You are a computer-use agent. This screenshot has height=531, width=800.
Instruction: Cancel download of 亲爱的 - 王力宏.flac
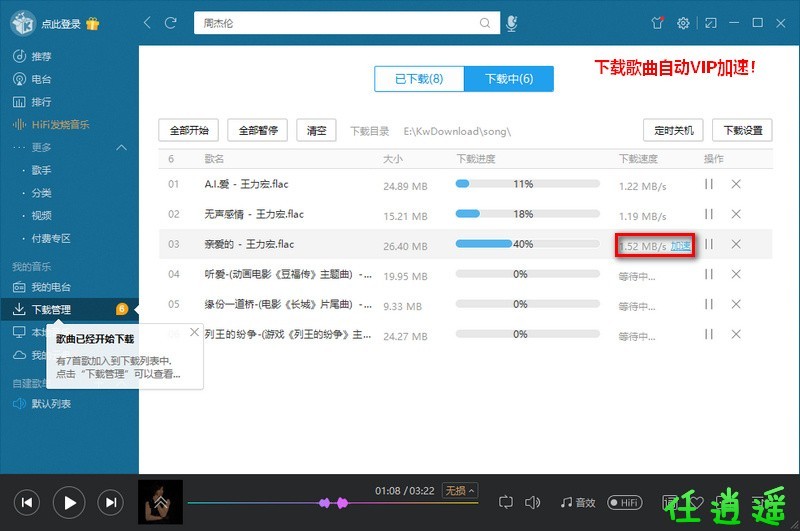point(736,244)
